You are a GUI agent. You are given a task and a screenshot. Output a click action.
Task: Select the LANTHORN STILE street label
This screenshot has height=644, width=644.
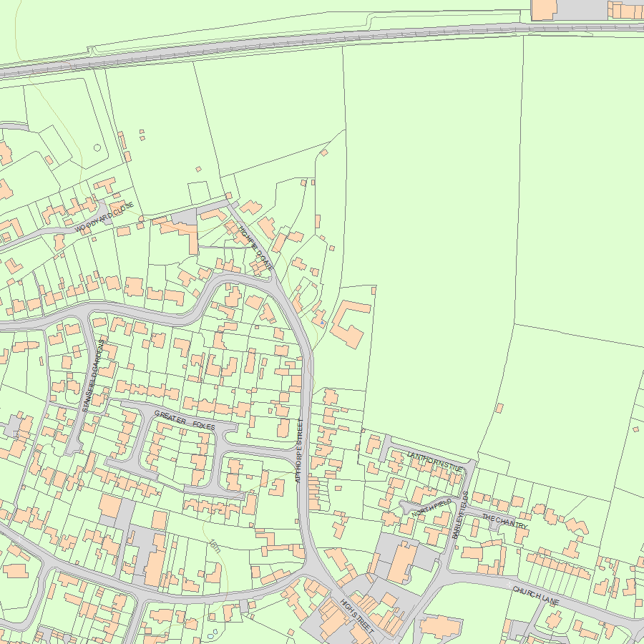pyautogui.click(x=435, y=460)
